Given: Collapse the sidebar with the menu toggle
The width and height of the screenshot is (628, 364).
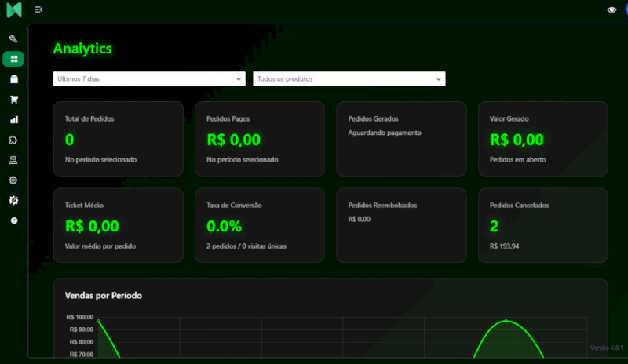Looking at the screenshot, I should click(x=39, y=9).
